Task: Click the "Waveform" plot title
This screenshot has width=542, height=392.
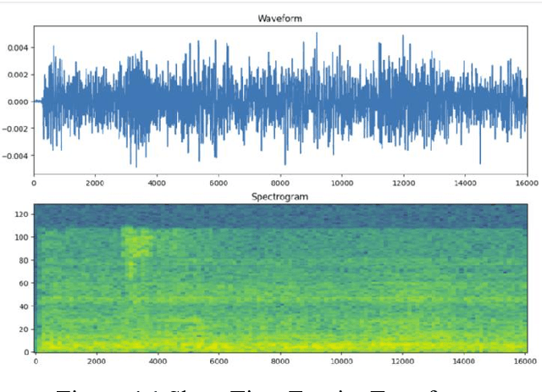Action: pyautogui.click(x=279, y=19)
